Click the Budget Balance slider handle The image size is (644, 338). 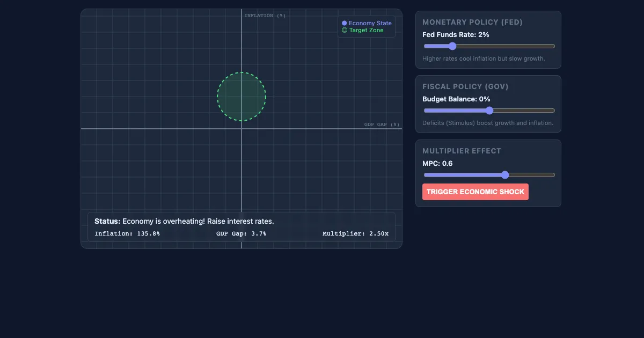click(489, 111)
